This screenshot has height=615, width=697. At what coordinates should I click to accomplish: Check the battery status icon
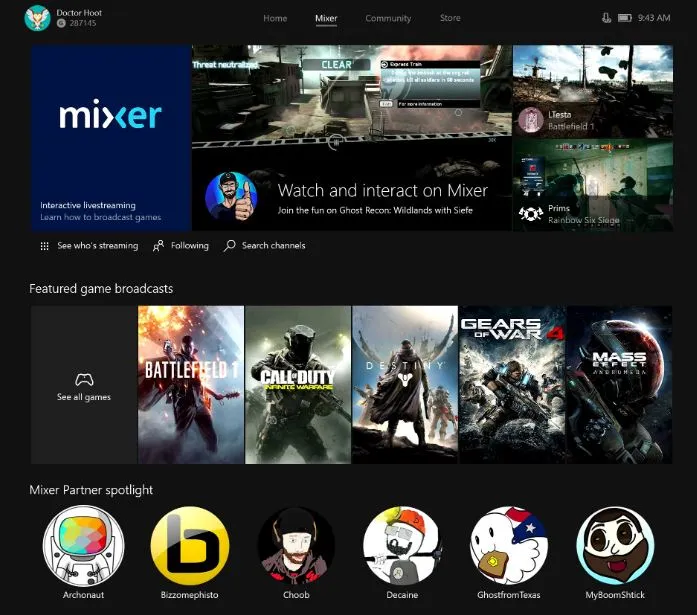pyautogui.click(x=625, y=18)
